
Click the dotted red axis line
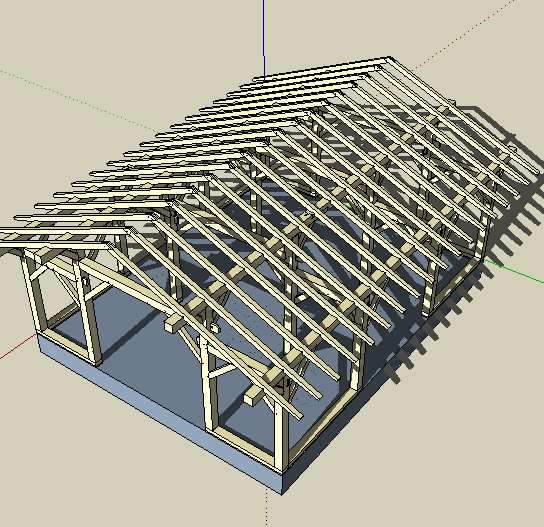click(x=475, y=35)
